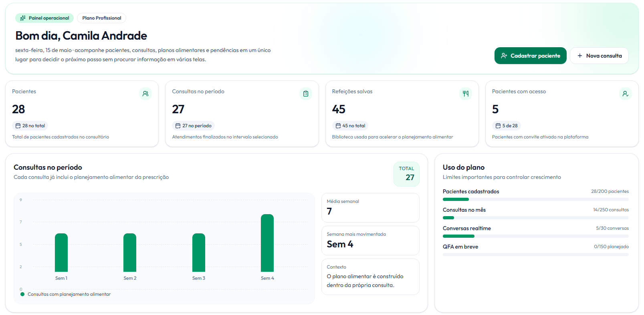Click the '28/200 pacientes' value

610,191
